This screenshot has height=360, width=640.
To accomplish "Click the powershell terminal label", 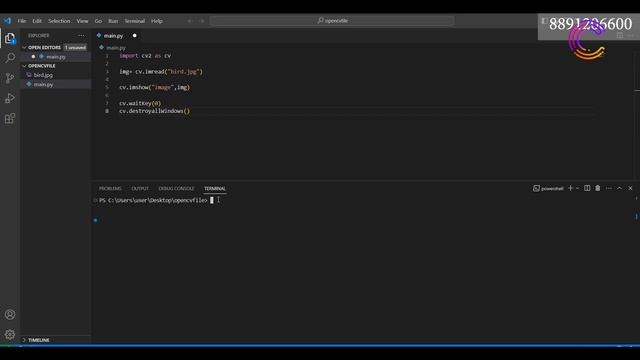I will pos(548,188).
